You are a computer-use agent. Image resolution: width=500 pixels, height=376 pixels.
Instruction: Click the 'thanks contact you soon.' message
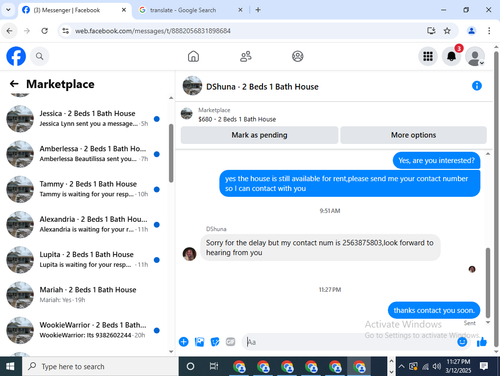tap(434, 310)
